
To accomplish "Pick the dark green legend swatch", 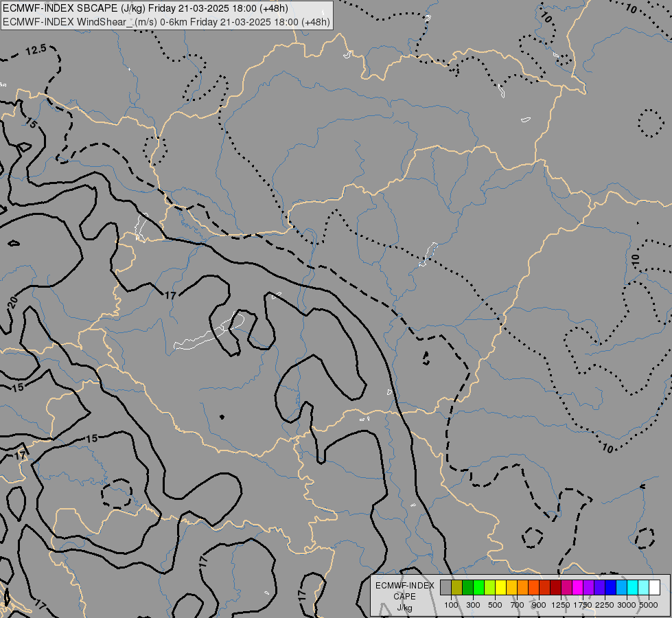I will coord(467,588).
